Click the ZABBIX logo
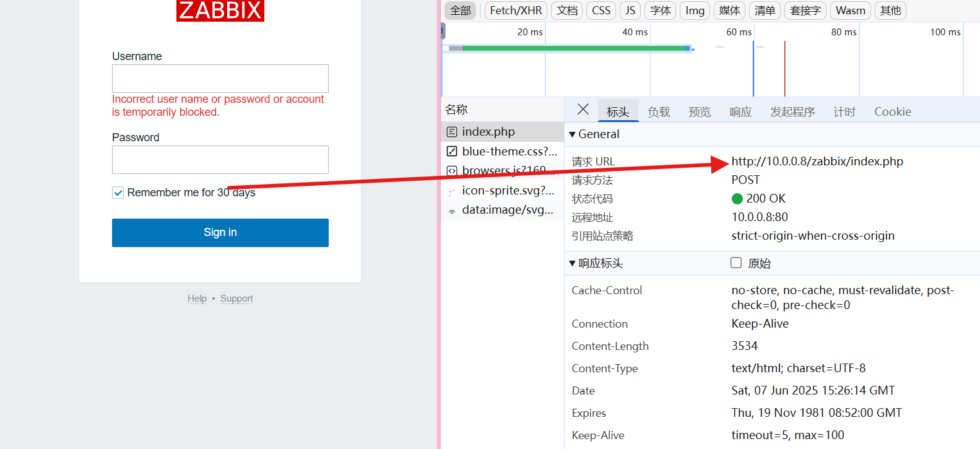Viewport: 980px width, 449px height. [220, 11]
